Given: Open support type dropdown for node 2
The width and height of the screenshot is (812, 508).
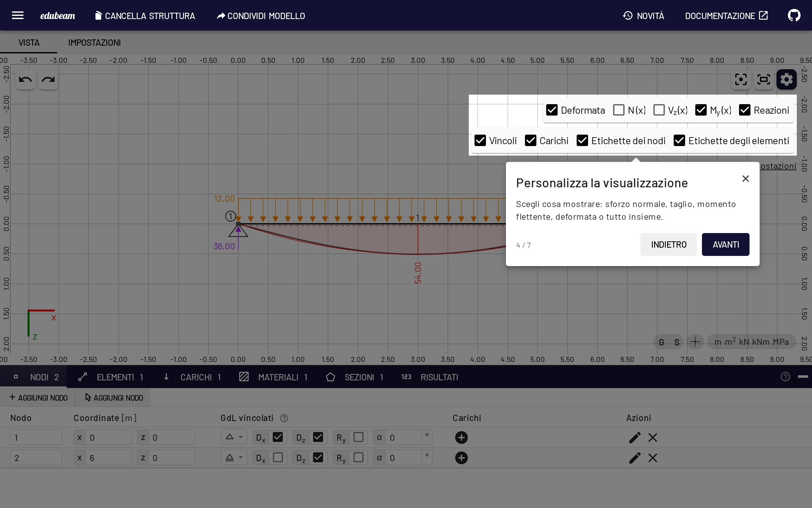Looking at the screenshot, I should 234,458.
